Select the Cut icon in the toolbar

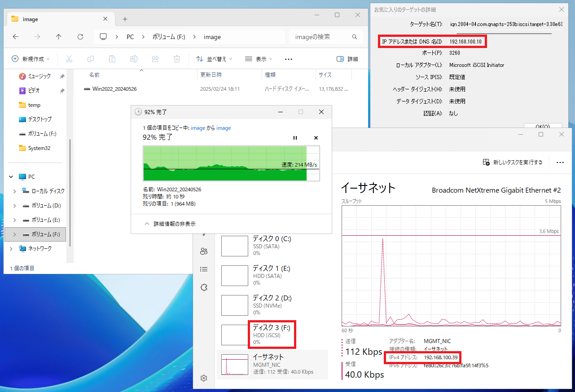click(x=69, y=58)
